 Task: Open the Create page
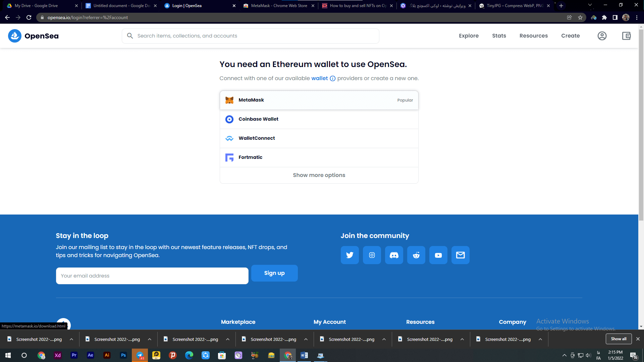point(571,36)
